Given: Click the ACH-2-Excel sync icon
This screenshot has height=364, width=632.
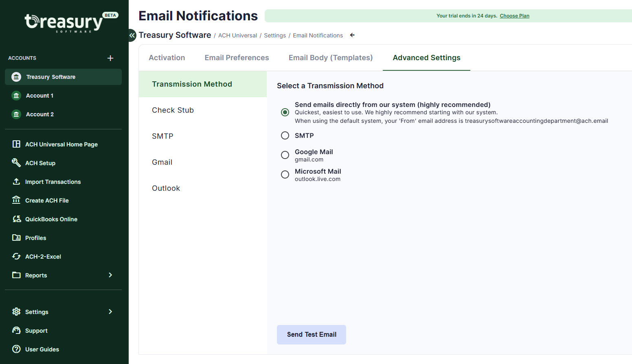Looking at the screenshot, I should point(16,256).
